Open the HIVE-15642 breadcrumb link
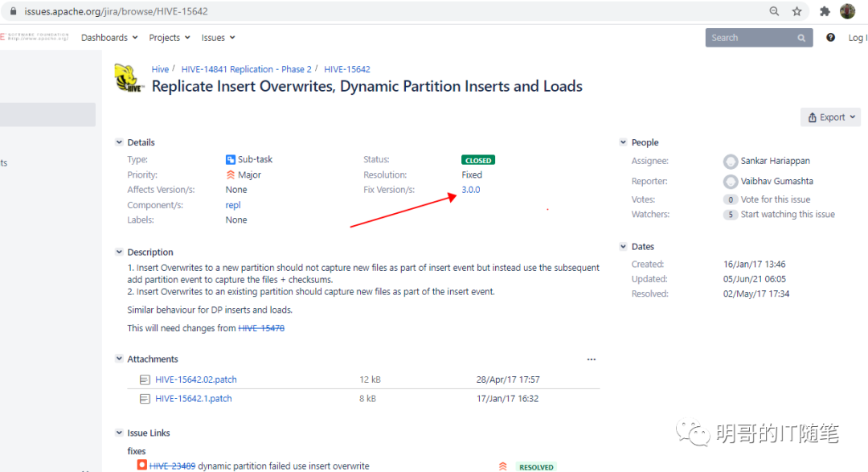The image size is (868, 472). [x=347, y=69]
